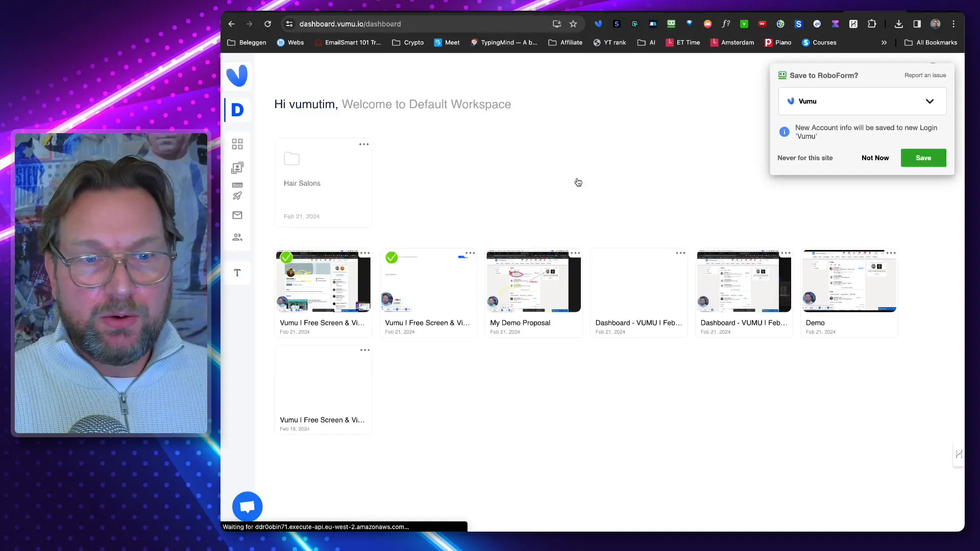Select the contacts/team icon in sidebar
Screen dimensions: 980x551
(237, 237)
